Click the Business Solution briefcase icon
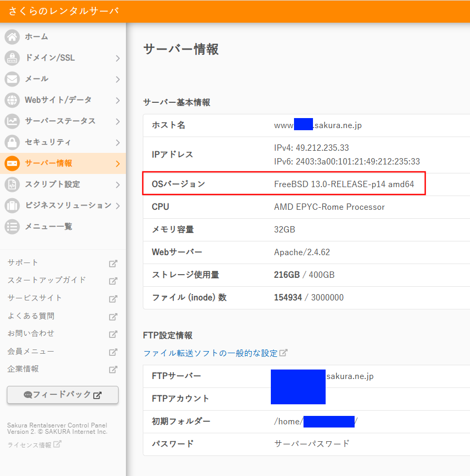This screenshot has width=470, height=476. 12,206
